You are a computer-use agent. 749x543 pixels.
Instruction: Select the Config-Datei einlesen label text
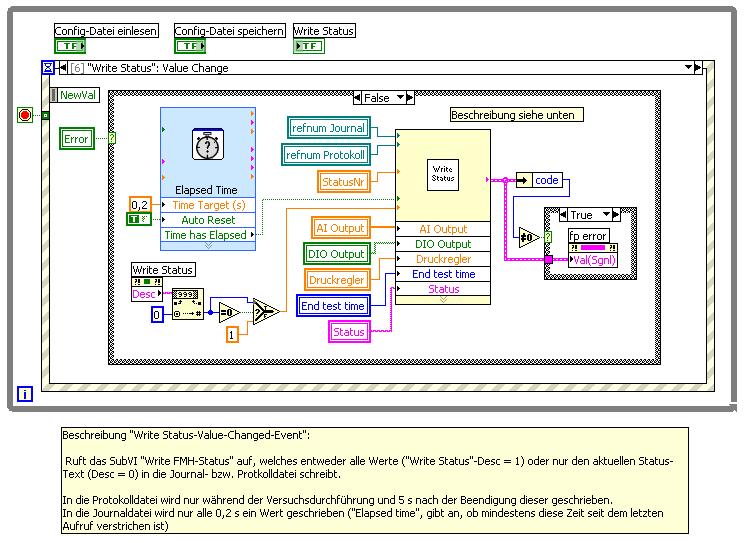click(x=106, y=31)
